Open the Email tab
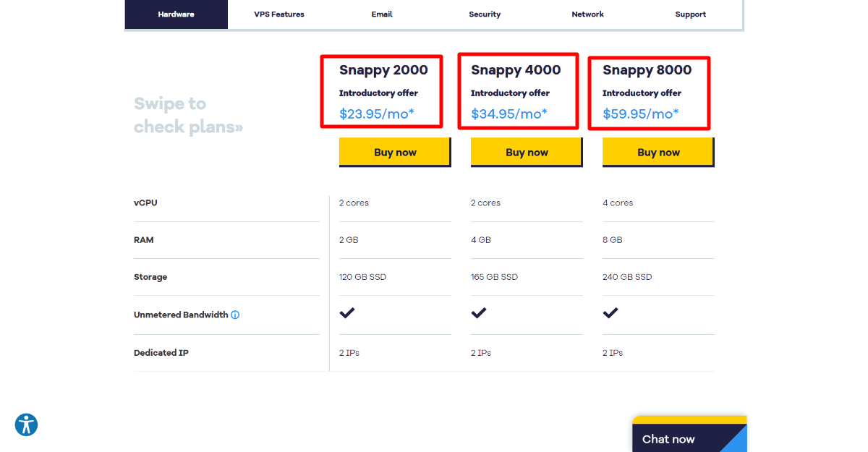Image resolution: width=868 pixels, height=452 pixels. 382,14
